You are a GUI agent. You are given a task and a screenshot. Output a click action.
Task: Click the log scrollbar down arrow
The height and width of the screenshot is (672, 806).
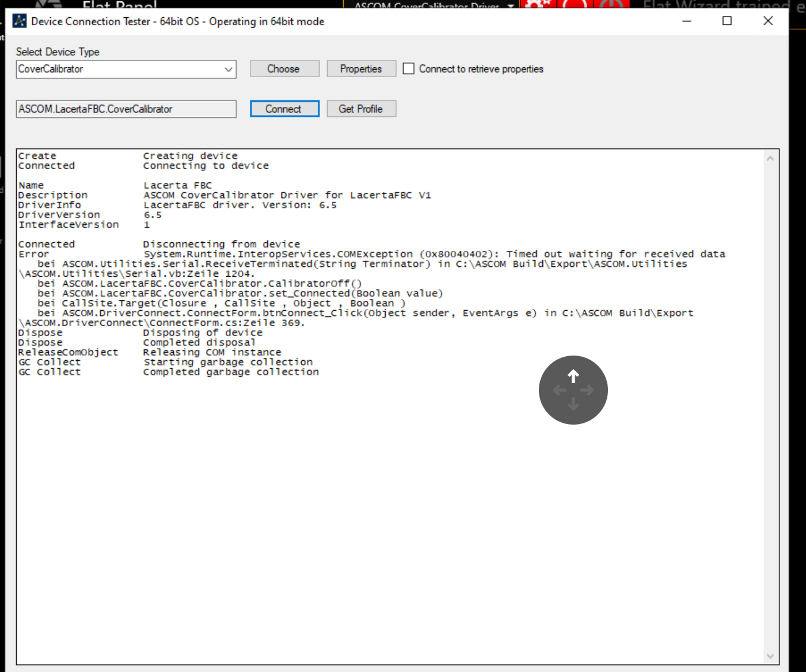pyautogui.click(x=770, y=656)
